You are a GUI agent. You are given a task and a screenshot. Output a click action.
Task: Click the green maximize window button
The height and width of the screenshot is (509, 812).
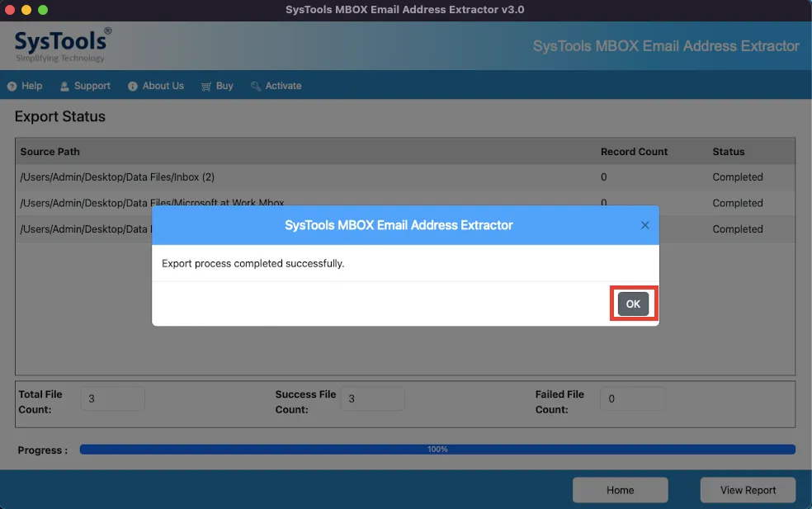coord(43,10)
